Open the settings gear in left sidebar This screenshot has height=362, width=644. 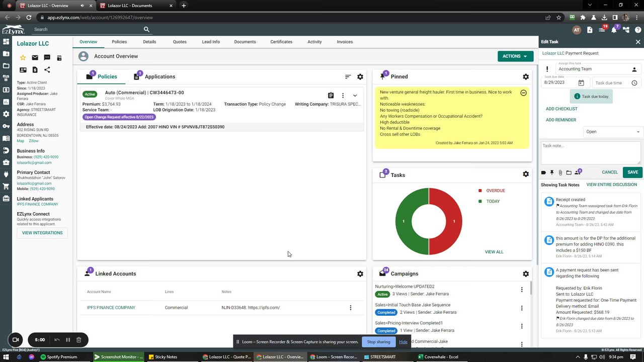coord(6,114)
